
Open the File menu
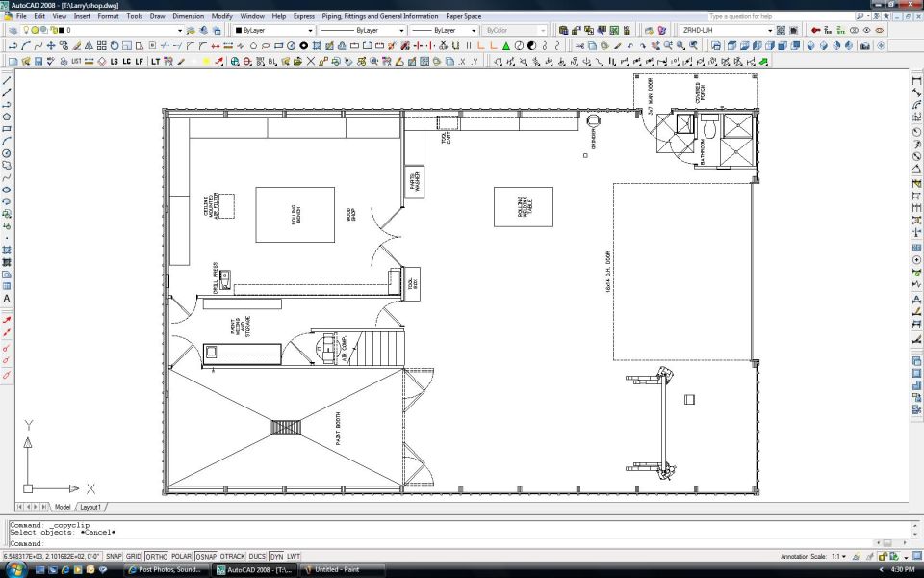(x=21, y=16)
